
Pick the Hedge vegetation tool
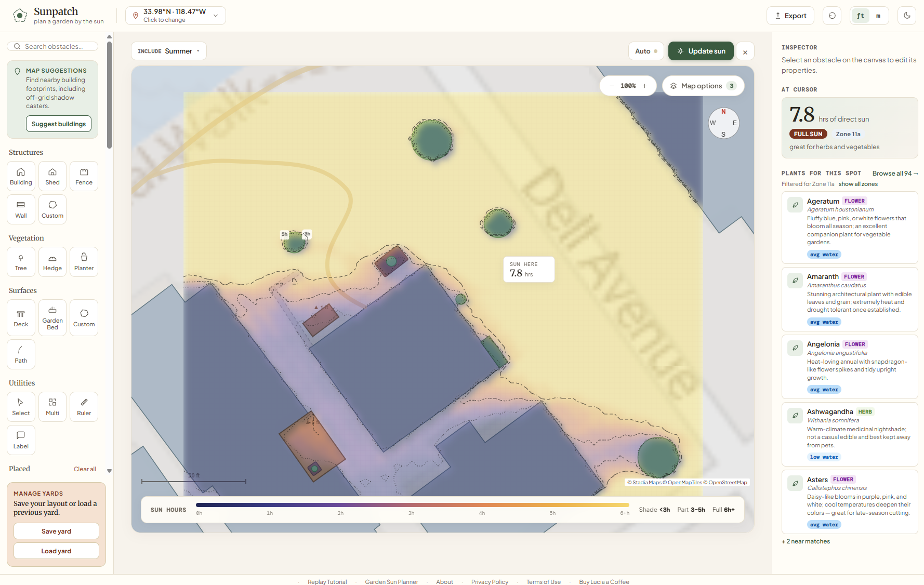[52, 262]
